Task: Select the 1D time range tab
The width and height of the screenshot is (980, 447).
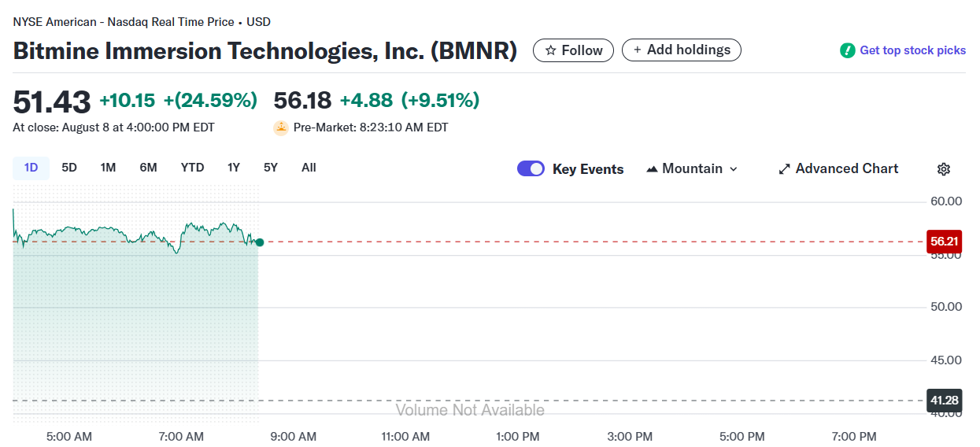Action: (x=31, y=168)
